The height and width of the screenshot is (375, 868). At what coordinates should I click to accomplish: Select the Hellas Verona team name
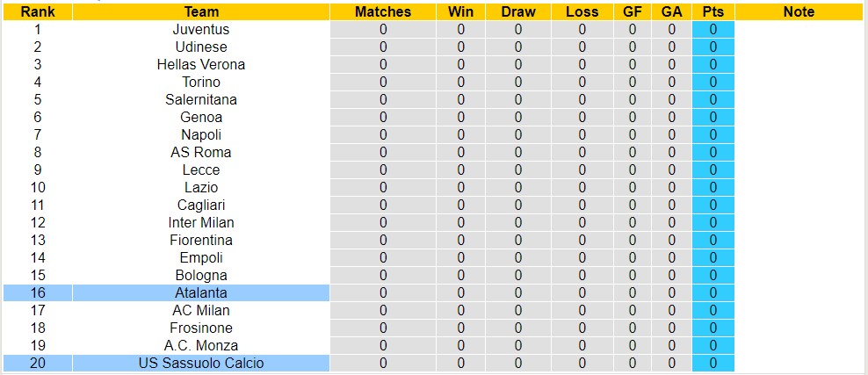tap(201, 64)
